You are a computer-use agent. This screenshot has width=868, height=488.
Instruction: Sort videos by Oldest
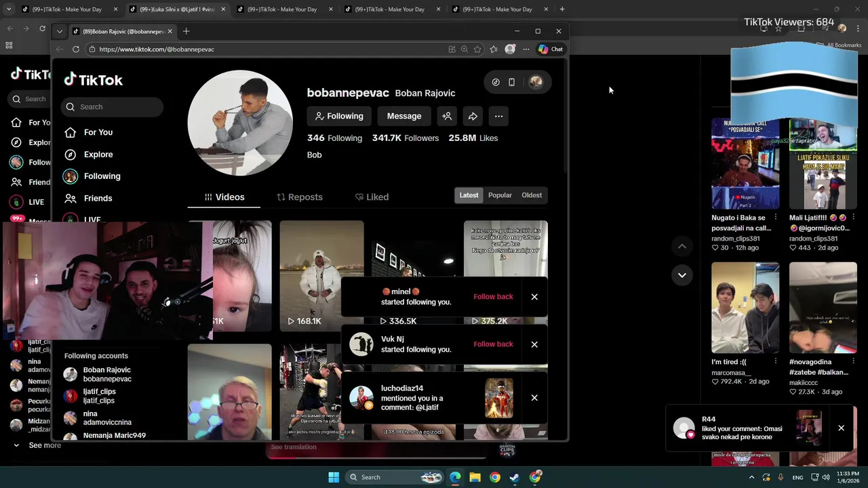(x=532, y=195)
